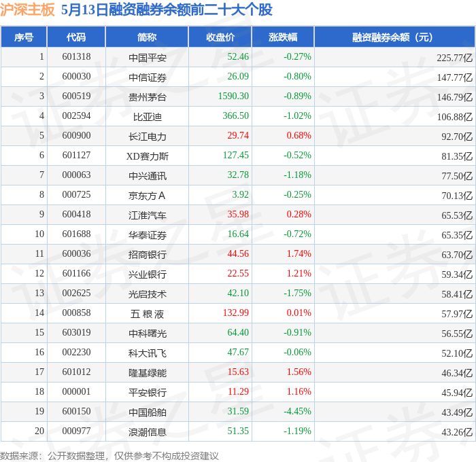476x462 pixels.
Task: Click closing price 132.99
Action: point(236,313)
